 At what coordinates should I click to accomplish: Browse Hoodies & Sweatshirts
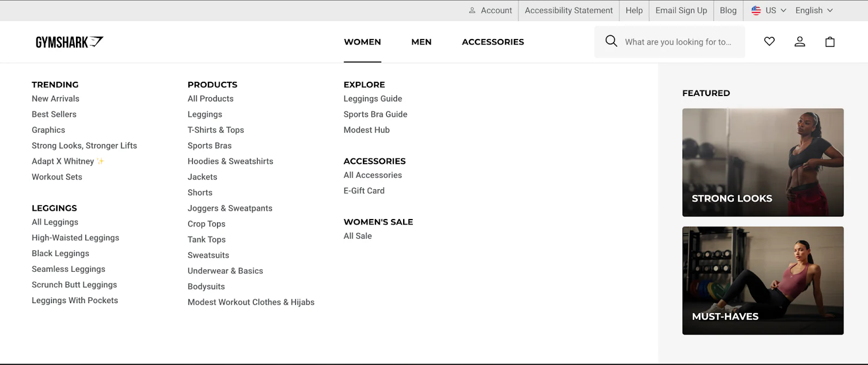click(231, 162)
